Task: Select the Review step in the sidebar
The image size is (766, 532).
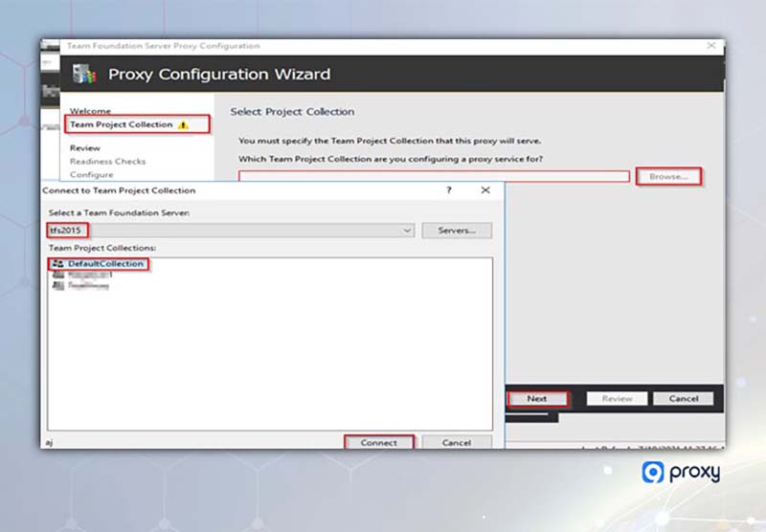Action: pos(85,148)
